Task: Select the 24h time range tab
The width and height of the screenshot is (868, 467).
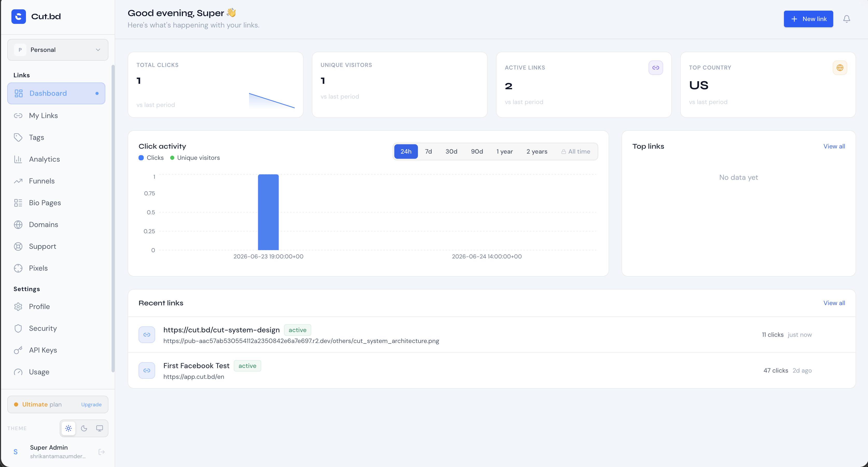Action: [406, 152]
